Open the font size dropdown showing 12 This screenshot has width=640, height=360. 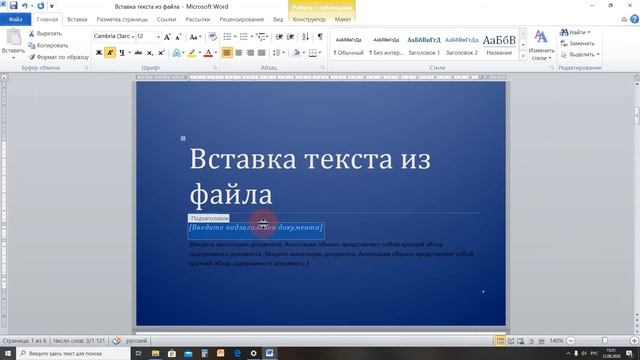click(x=158, y=37)
